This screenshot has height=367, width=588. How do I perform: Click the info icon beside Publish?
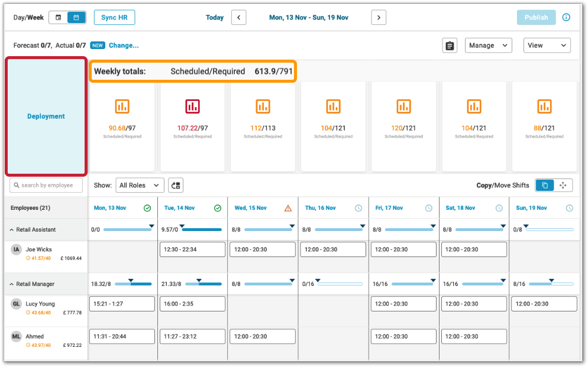pos(566,18)
